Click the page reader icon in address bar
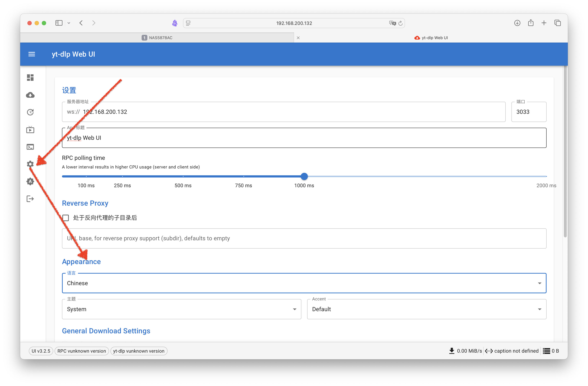The width and height of the screenshot is (588, 386). point(188,23)
